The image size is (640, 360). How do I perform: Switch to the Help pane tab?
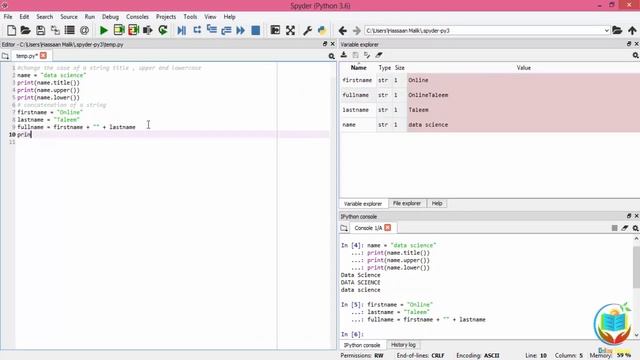click(x=437, y=203)
